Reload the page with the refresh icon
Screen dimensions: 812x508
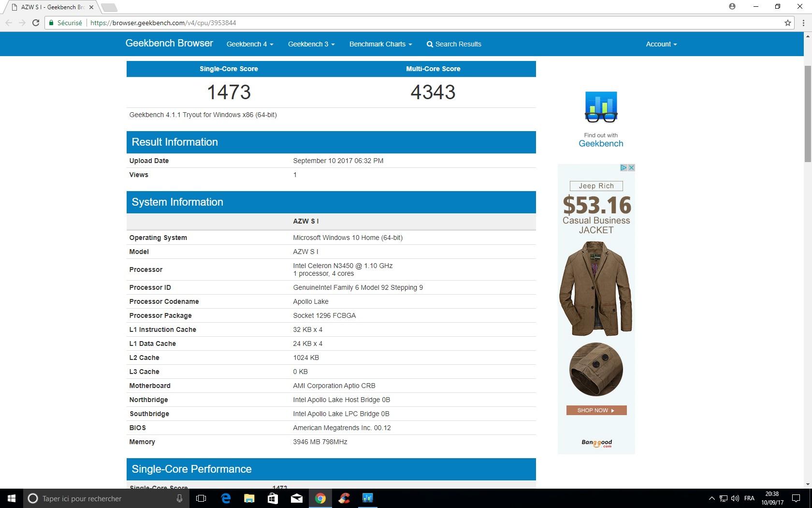tap(35, 23)
